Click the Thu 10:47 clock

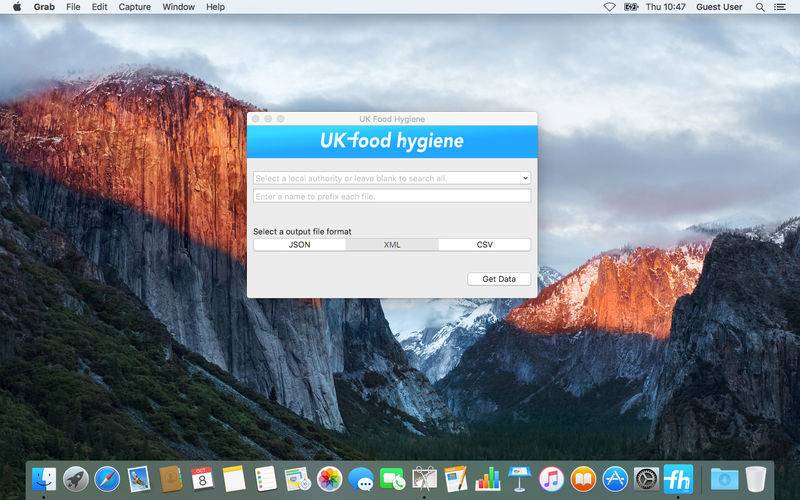point(665,7)
